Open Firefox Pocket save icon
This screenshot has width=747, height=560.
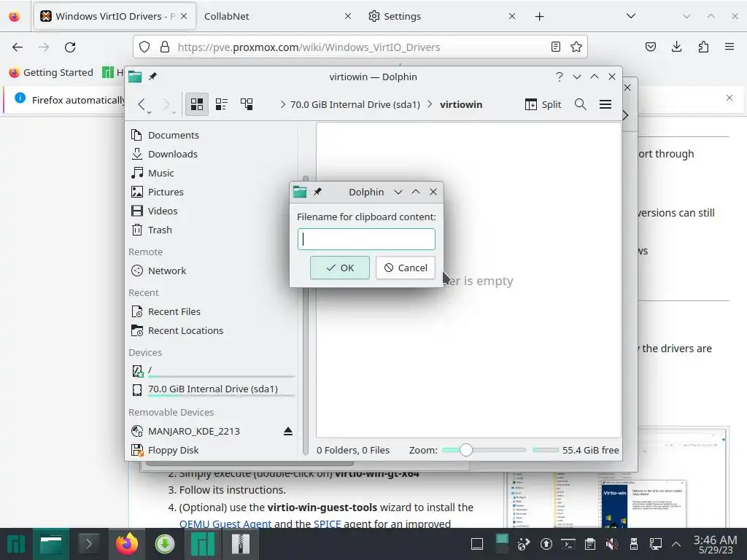click(651, 47)
